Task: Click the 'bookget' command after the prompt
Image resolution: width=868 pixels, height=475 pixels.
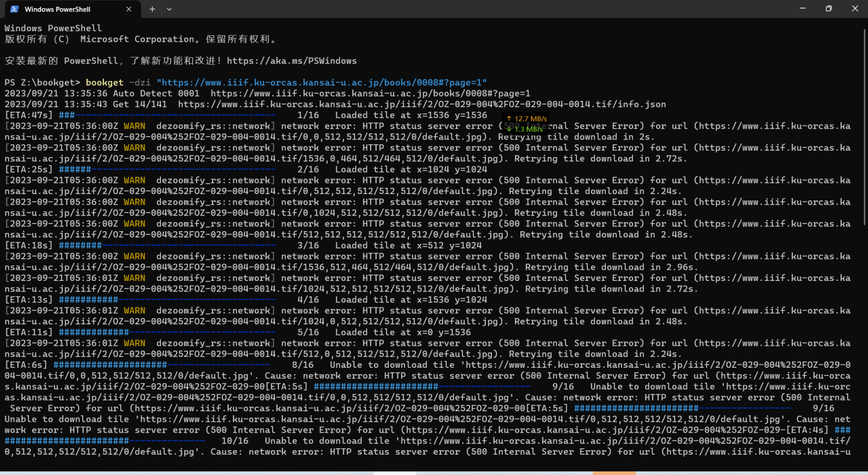Action: click(104, 82)
